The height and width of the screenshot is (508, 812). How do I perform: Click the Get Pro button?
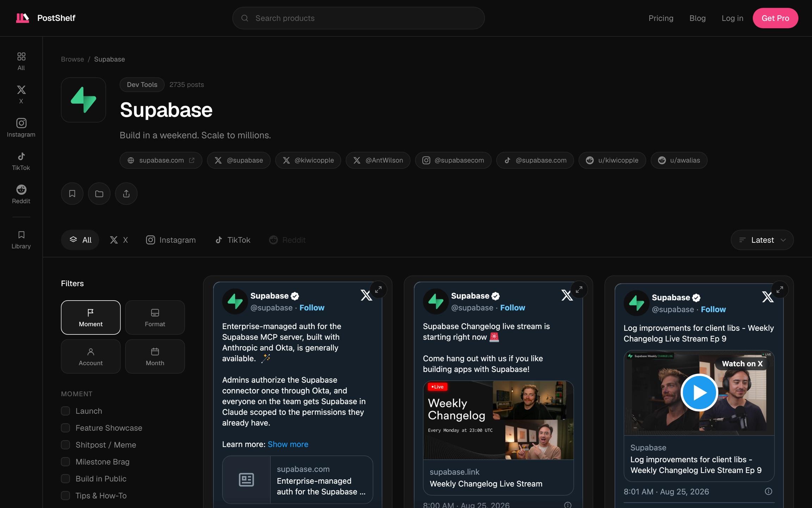[x=775, y=18]
